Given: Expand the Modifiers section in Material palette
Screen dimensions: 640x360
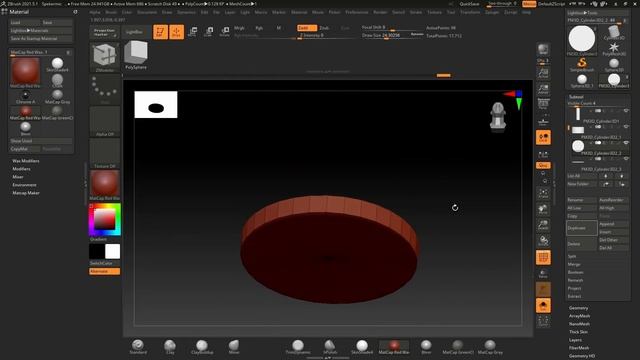Looking at the screenshot, I should pyautogui.click(x=21, y=169).
